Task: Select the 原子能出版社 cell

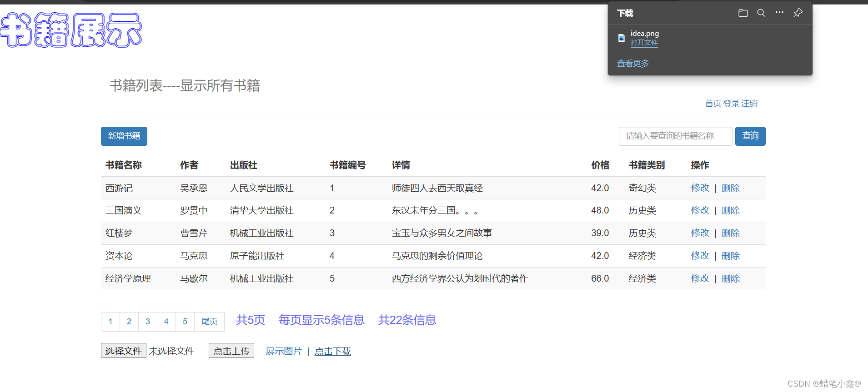Action: click(x=257, y=256)
